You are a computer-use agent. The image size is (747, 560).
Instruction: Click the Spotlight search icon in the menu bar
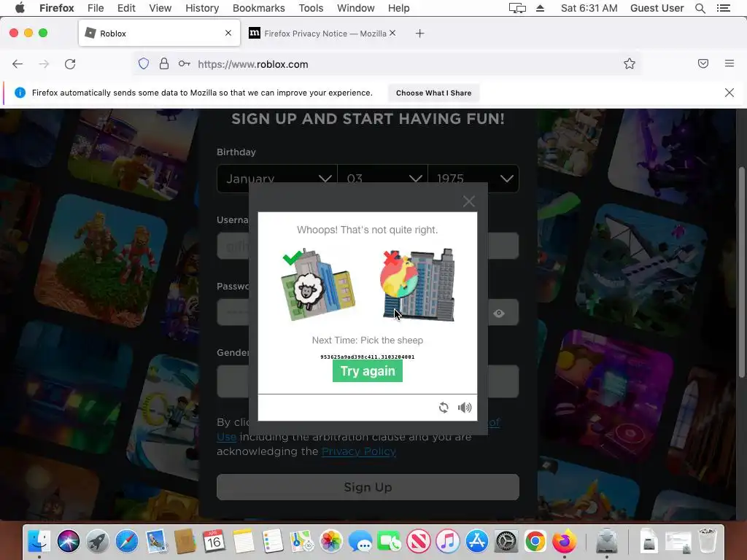(x=700, y=8)
